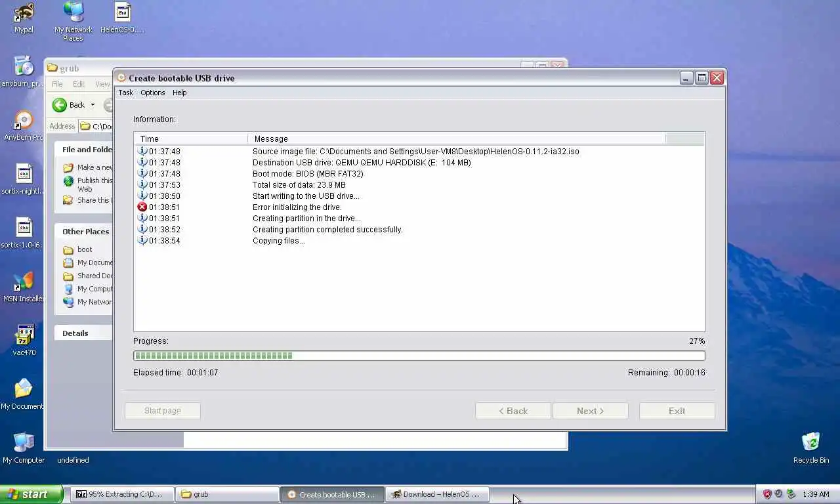This screenshot has height=504, width=840.
Task: Click the safely remove hardware tray icon
Action: pyautogui.click(x=791, y=494)
